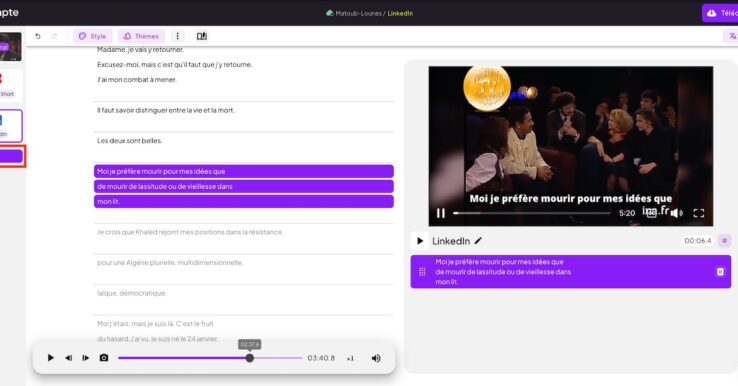Mute the video preview speaker

[676, 213]
